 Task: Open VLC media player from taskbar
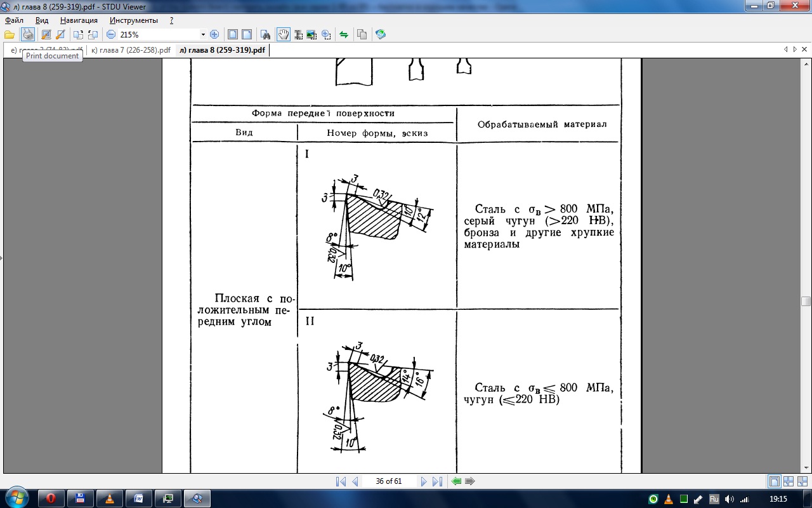pos(110,498)
